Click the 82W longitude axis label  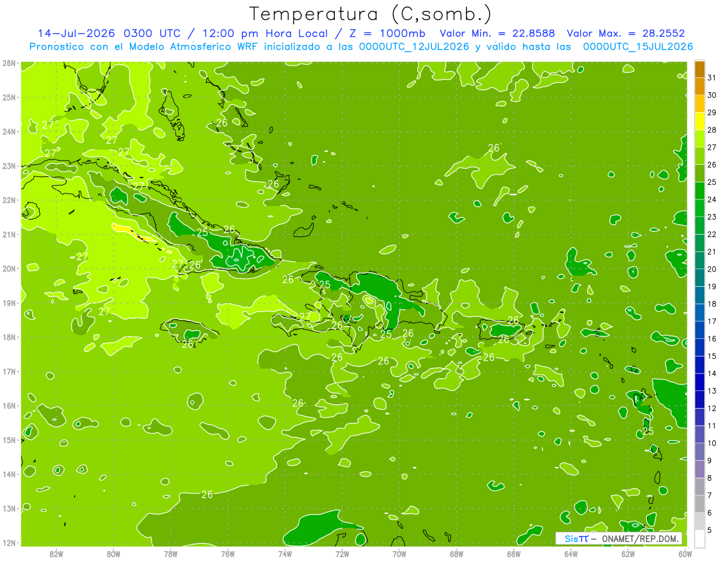56,554
